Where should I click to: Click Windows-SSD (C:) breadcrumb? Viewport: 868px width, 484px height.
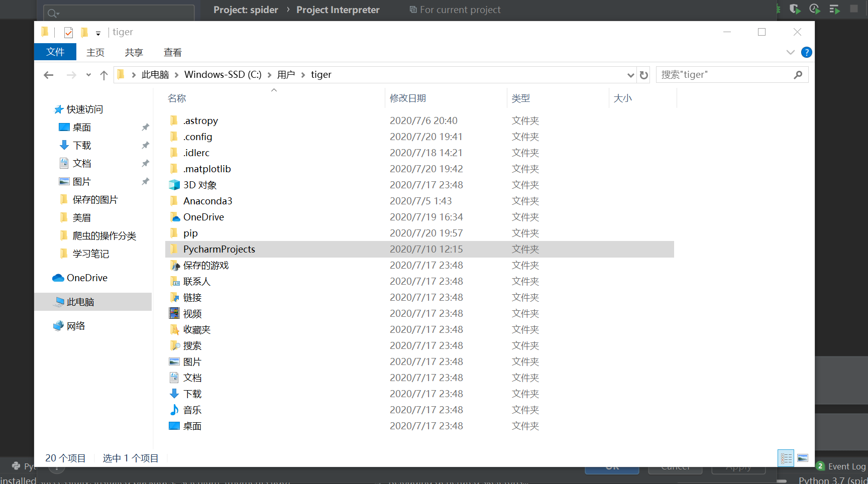point(223,75)
